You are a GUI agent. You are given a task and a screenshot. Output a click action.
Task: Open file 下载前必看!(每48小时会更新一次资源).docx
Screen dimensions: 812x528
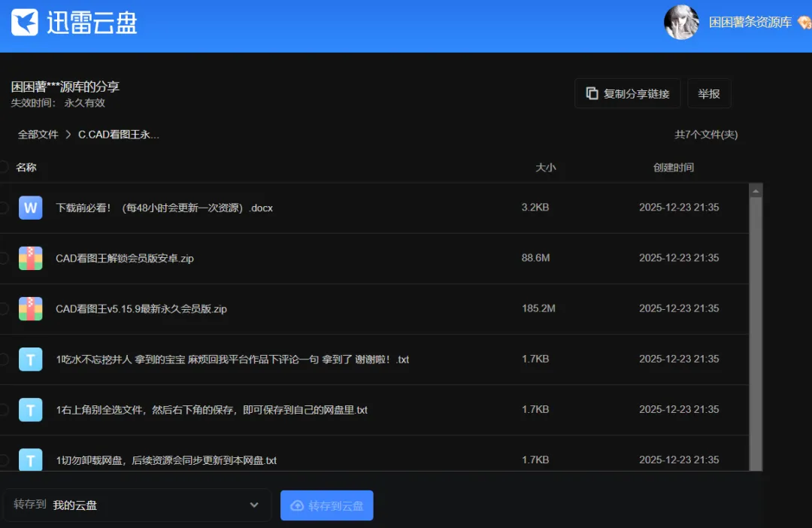pos(164,208)
